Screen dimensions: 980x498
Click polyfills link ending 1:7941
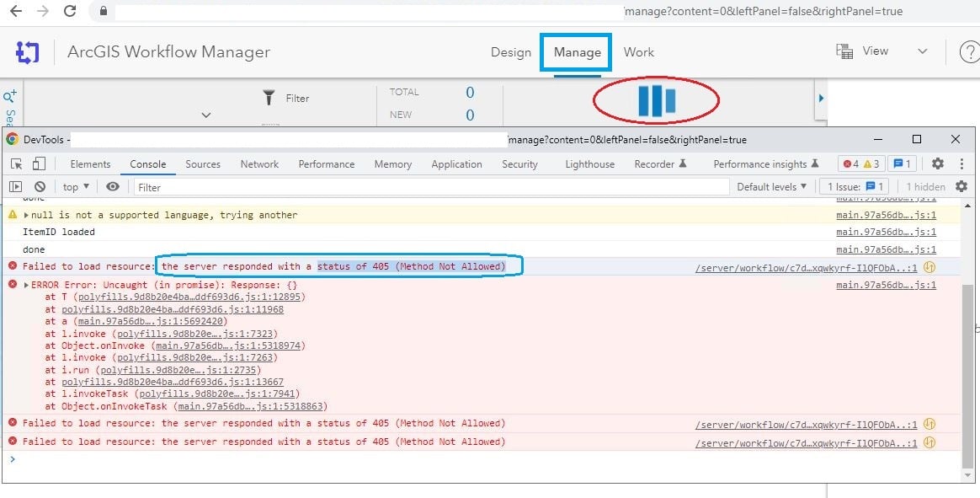click(x=217, y=394)
